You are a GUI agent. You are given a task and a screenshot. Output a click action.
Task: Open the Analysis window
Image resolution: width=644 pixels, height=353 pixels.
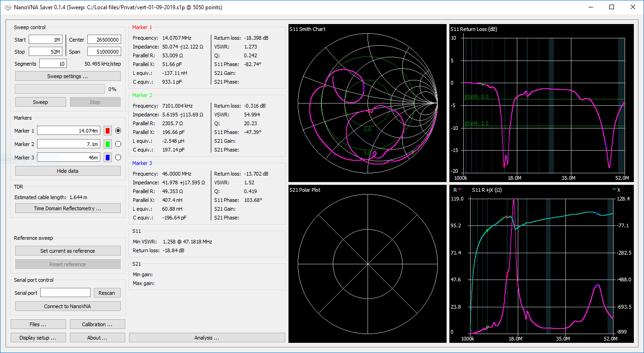tap(207, 338)
